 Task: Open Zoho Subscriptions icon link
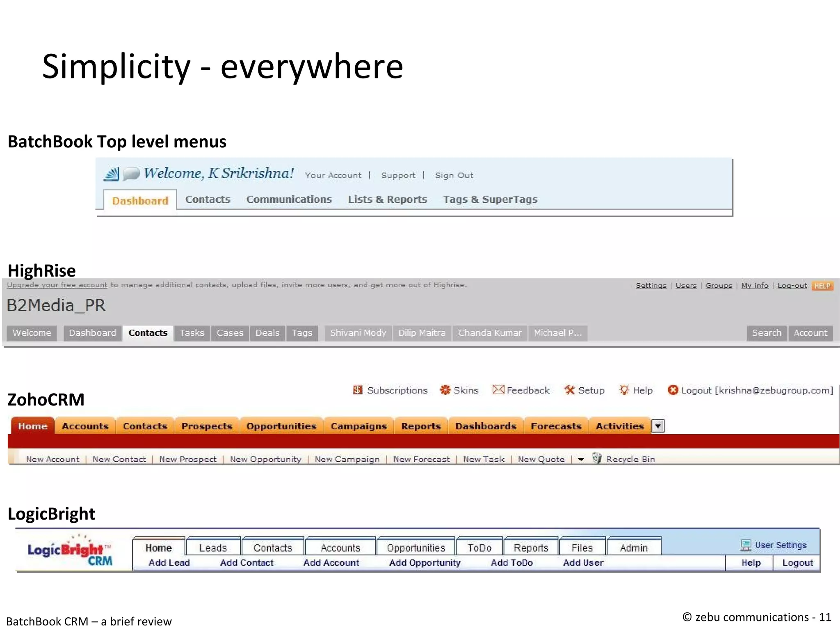[x=358, y=390]
